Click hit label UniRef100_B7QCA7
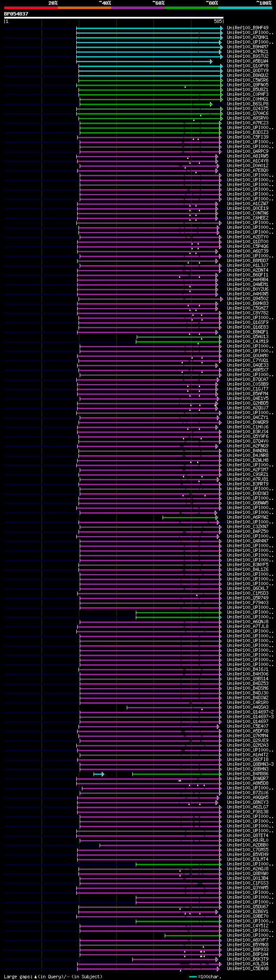This screenshot has width=276, height=980. pyautogui.click(x=248, y=379)
